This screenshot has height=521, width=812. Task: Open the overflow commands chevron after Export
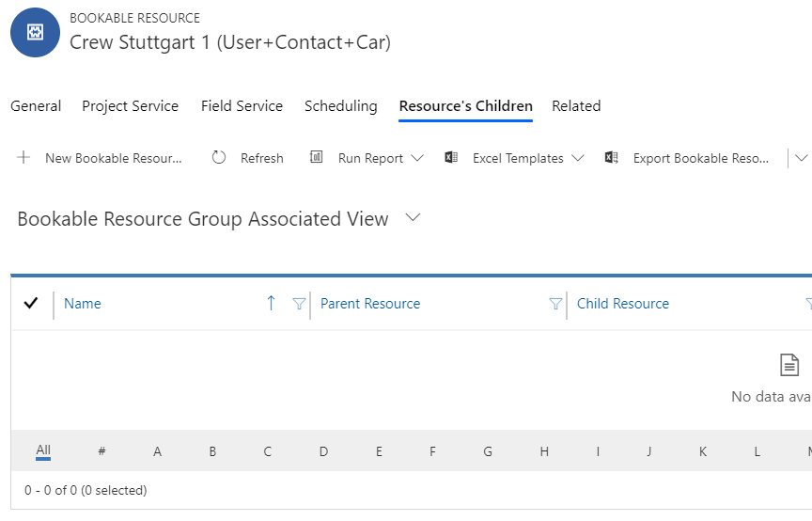801,158
